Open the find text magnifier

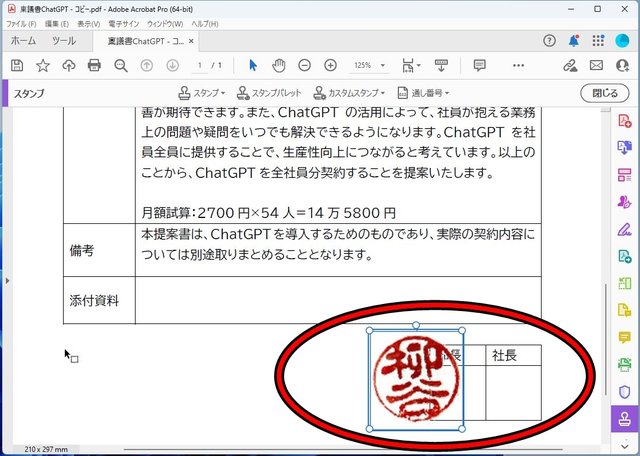coord(121,65)
